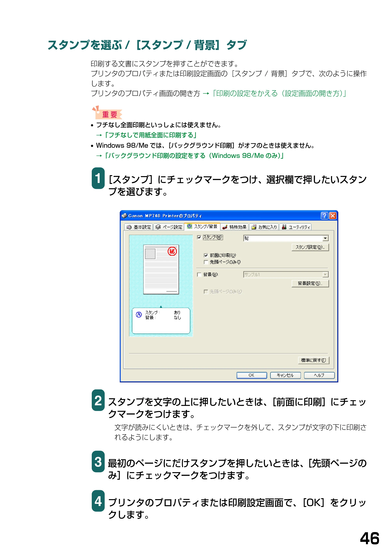Click the ユーティリティ tab tools icon
The image size is (392, 554).
tap(284, 227)
